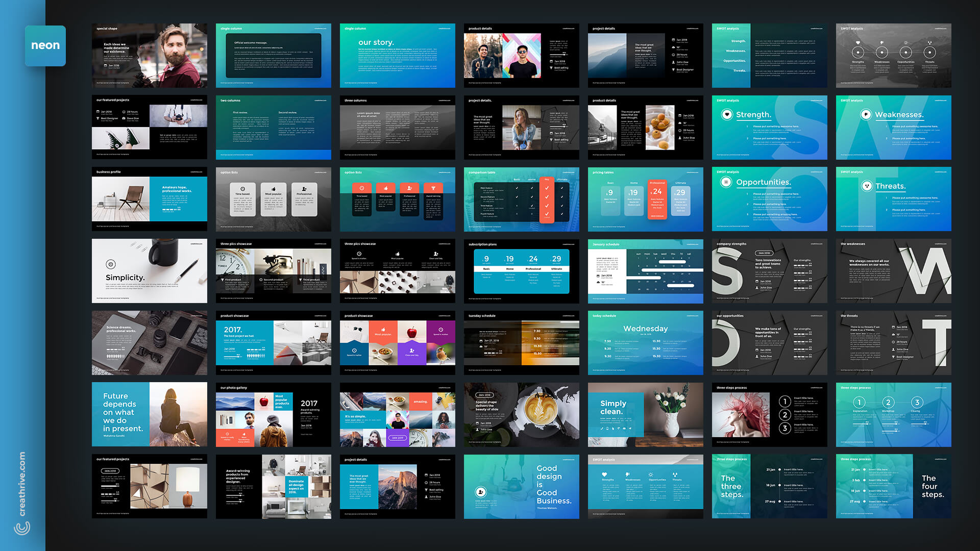Open the 'our story.' slide thumbnail
This screenshot has width=980, height=551.
(397, 56)
